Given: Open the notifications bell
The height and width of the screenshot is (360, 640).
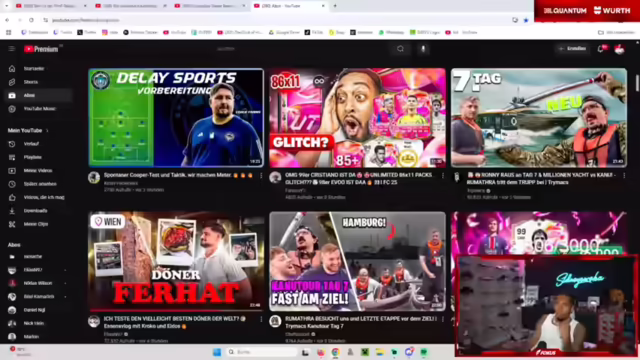Looking at the screenshot, I should coord(601,49).
